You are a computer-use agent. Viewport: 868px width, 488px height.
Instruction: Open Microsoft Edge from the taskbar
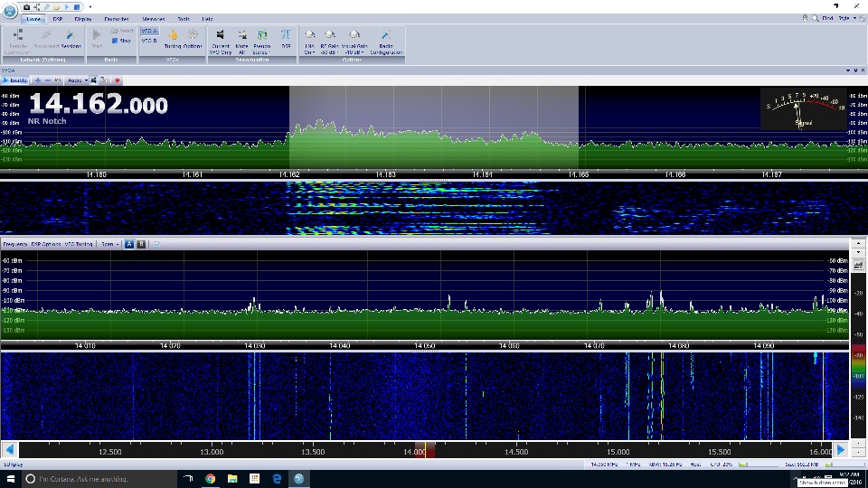[277, 479]
